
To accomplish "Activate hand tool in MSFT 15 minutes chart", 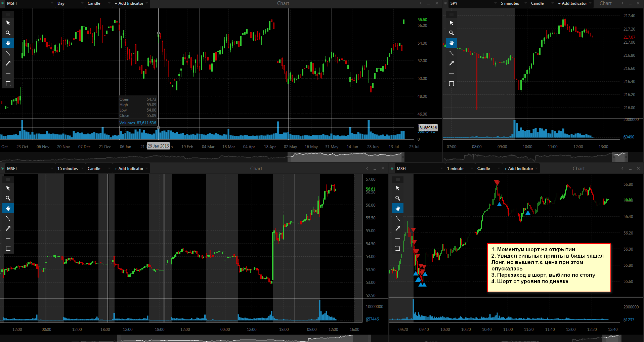I will point(8,208).
